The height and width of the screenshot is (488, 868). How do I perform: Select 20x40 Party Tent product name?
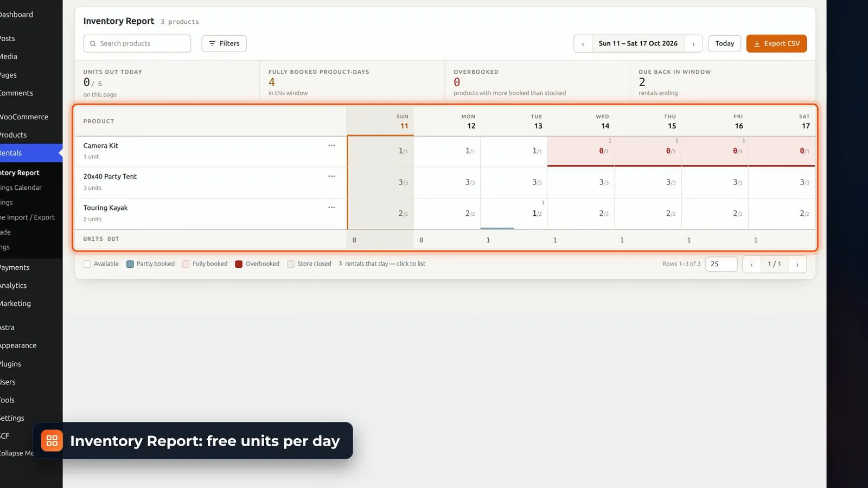click(x=110, y=176)
